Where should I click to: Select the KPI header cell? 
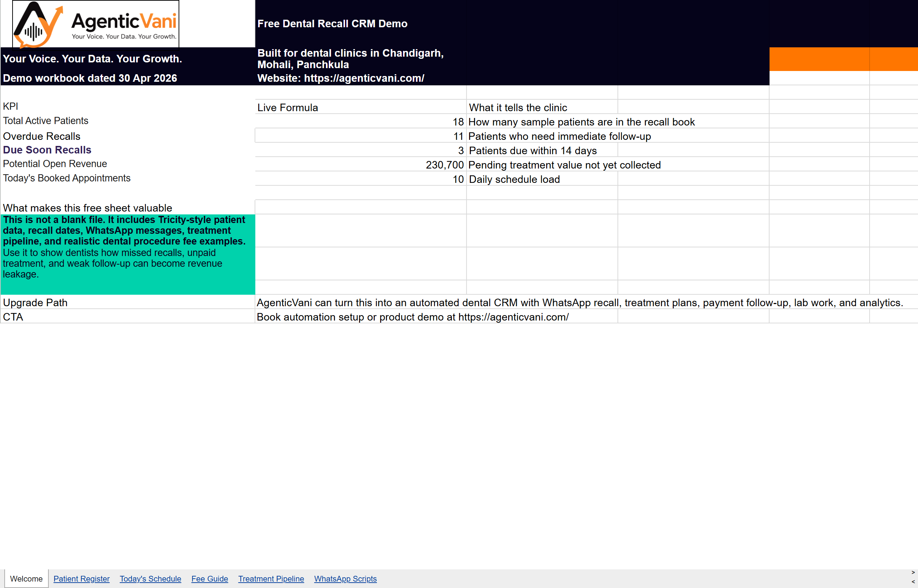128,106
